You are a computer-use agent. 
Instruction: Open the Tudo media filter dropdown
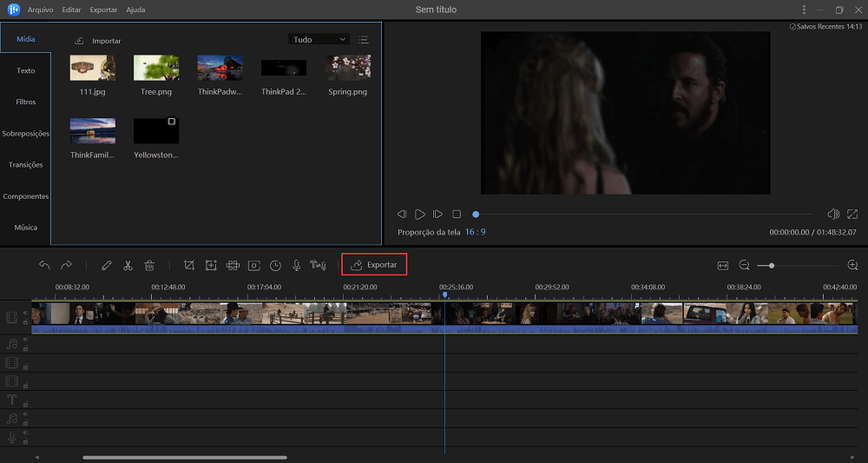click(319, 39)
